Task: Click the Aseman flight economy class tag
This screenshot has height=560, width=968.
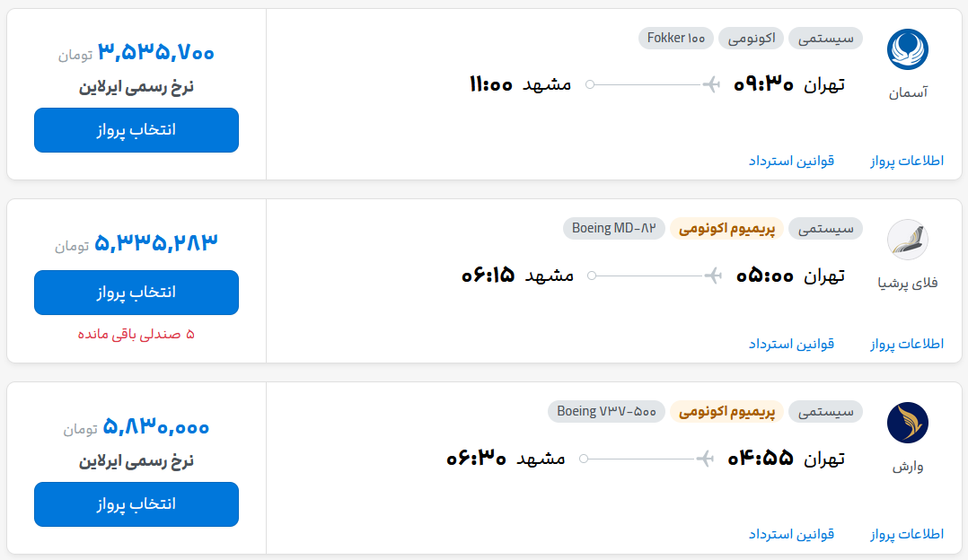Action: click(x=751, y=38)
